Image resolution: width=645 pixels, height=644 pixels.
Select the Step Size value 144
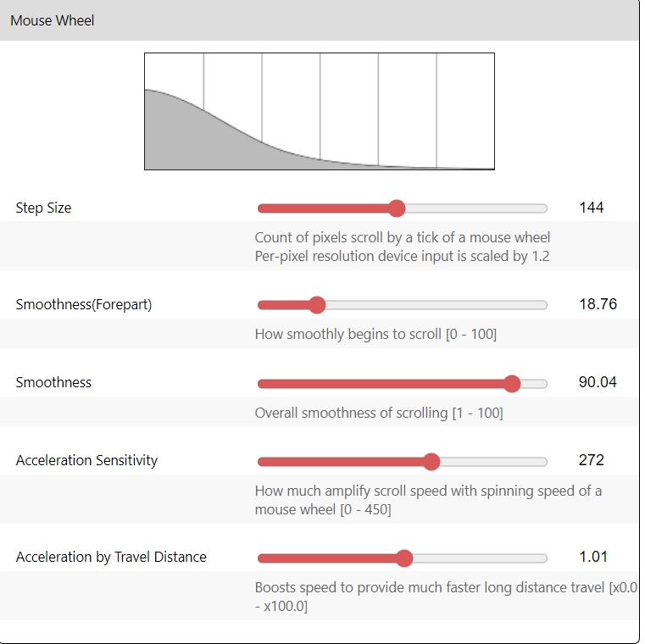tap(591, 208)
